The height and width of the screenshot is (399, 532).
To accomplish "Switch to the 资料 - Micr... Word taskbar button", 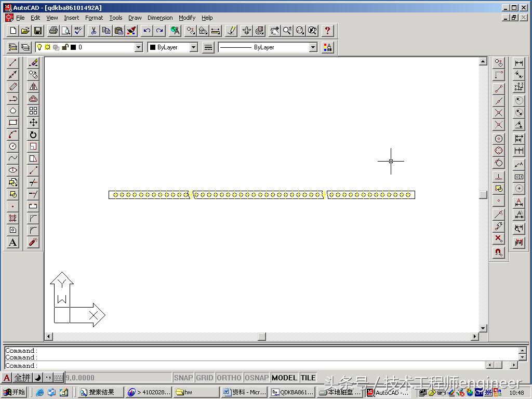I will [x=244, y=392].
